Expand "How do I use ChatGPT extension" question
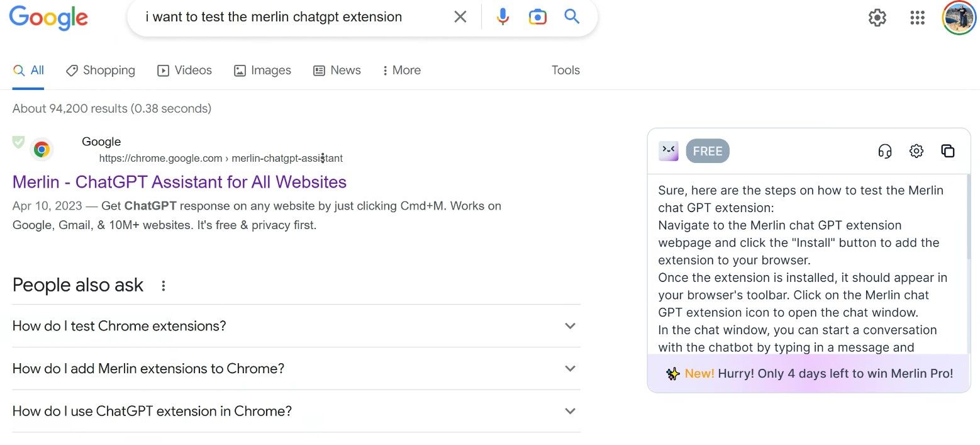 tap(570, 412)
